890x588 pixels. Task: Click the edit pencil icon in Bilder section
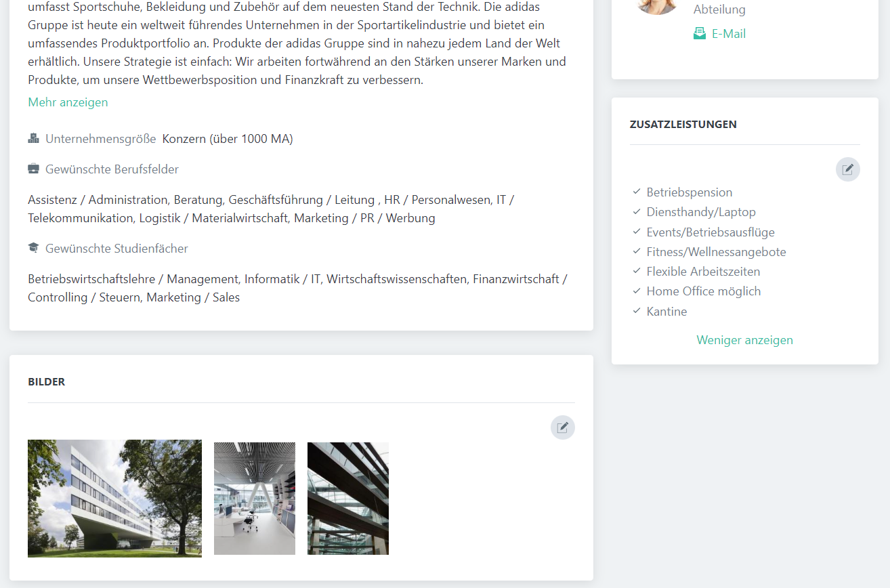tap(562, 427)
